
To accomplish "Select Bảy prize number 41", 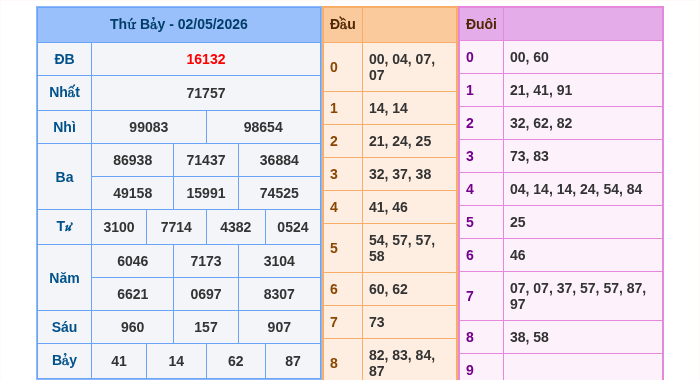I will tap(119, 361).
